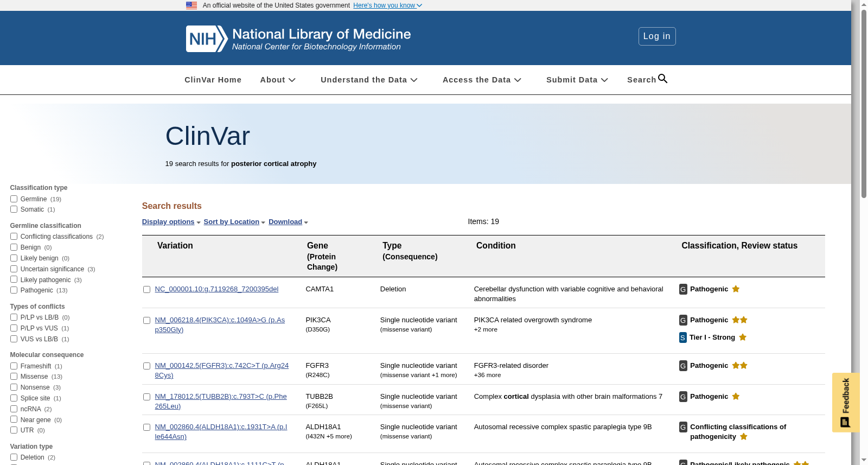Click the star beside Tier I - Strong

743,337
